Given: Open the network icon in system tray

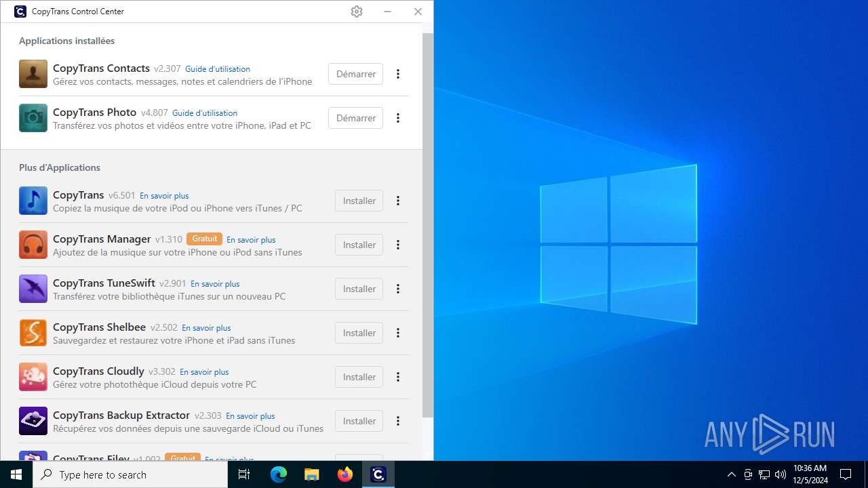Looking at the screenshot, I should (764, 474).
